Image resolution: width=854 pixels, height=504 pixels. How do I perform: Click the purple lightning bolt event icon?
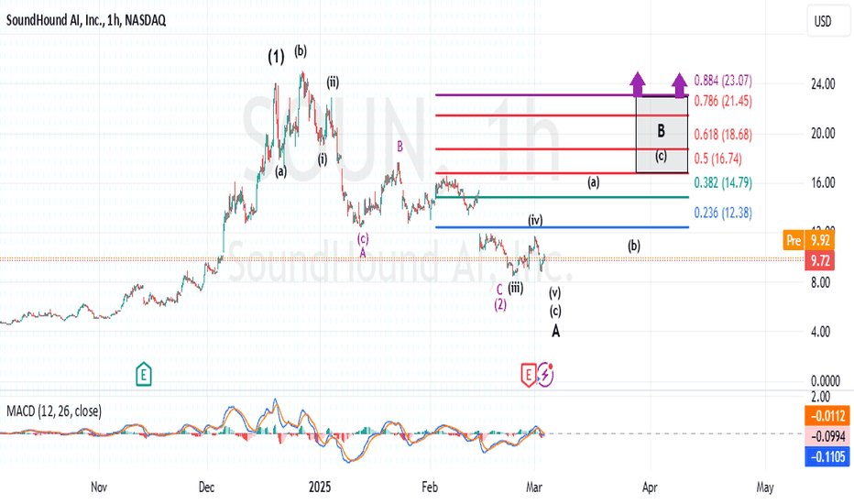546,375
